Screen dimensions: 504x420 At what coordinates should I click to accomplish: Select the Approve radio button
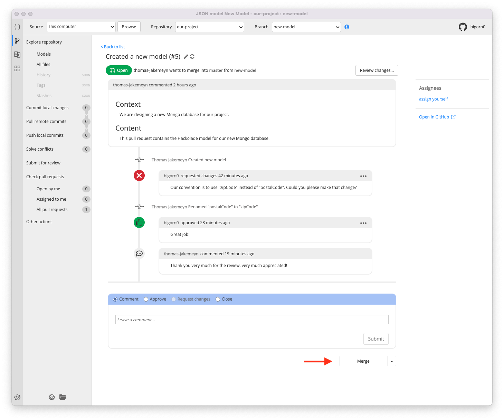click(146, 299)
